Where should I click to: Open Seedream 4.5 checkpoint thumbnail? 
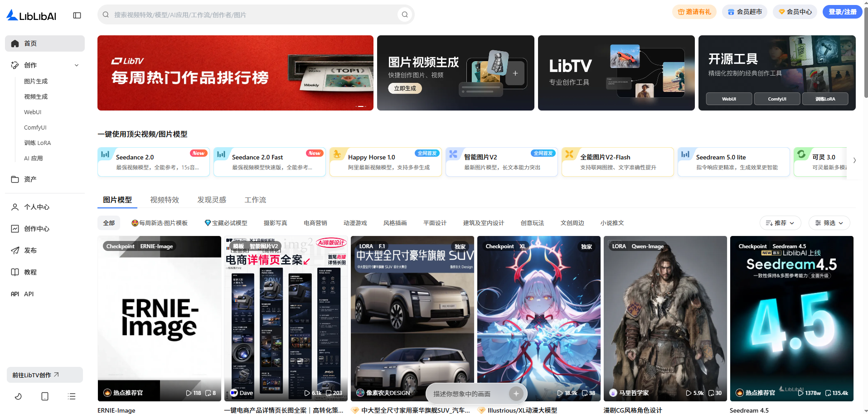pyautogui.click(x=791, y=318)
